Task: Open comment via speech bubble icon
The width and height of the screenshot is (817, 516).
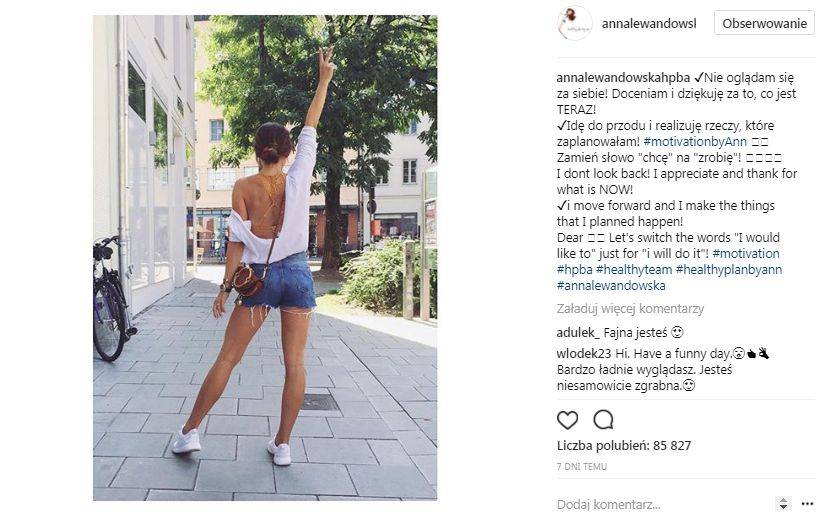Action: click(x=603, y=420)
